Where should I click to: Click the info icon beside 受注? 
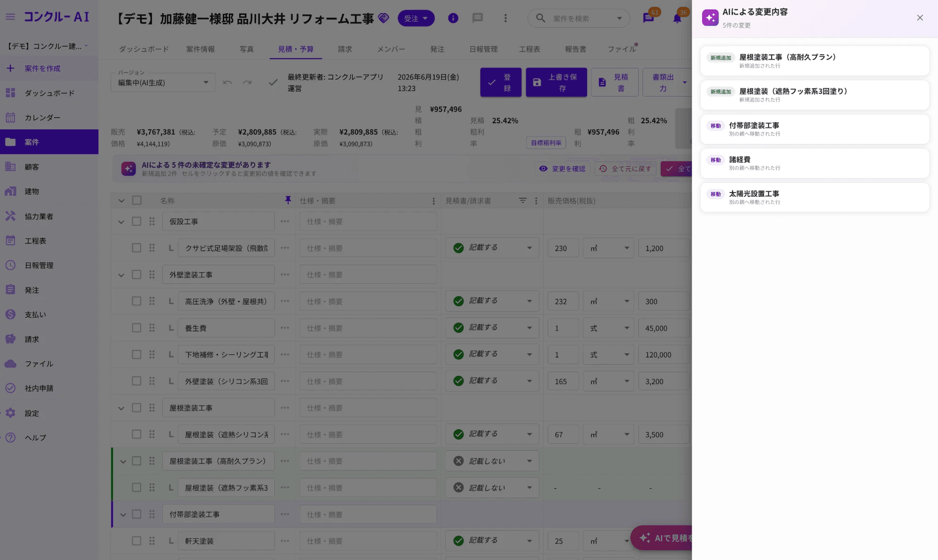pyautogui.click(x=453, y=18)
